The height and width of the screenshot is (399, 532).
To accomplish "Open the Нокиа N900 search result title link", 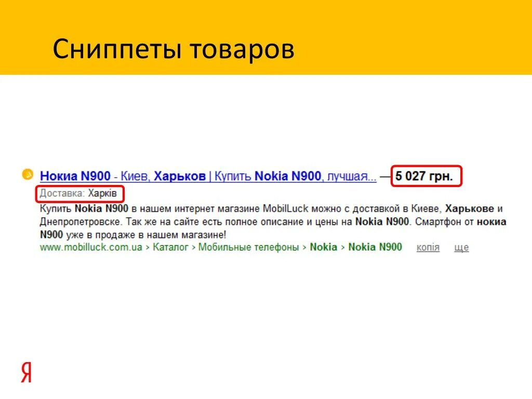I will 208,176.
